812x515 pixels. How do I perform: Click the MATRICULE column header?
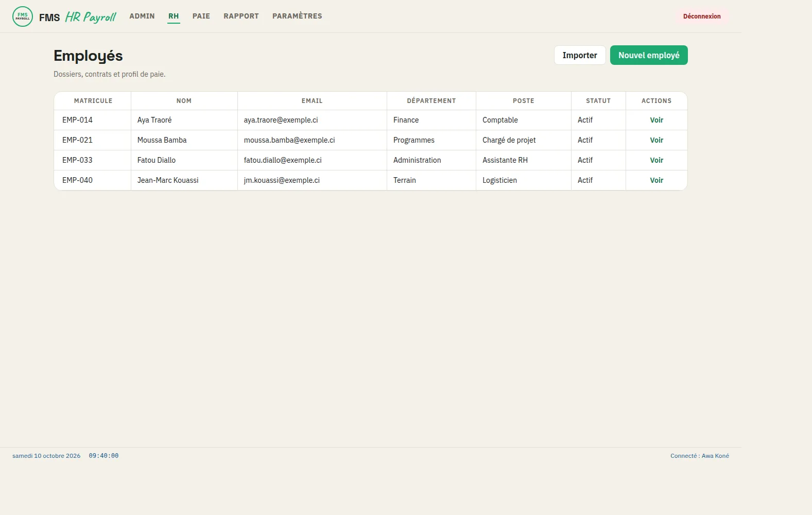[93, 101]
